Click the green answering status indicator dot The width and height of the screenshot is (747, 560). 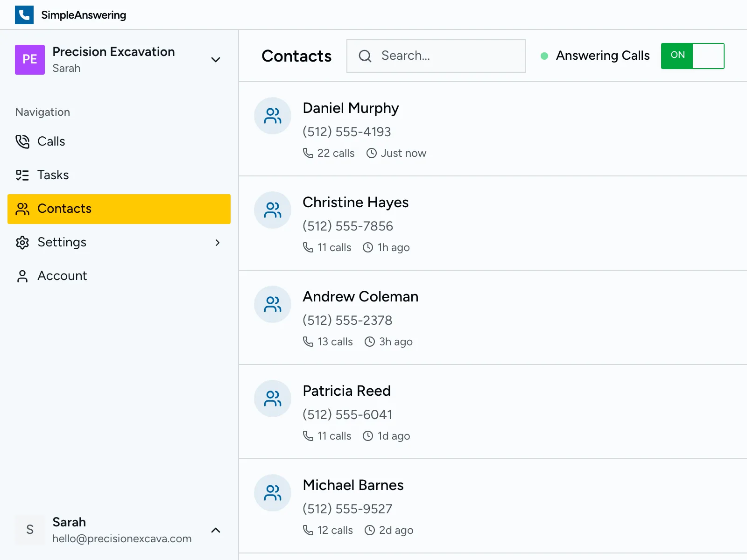tap(543, 56)
